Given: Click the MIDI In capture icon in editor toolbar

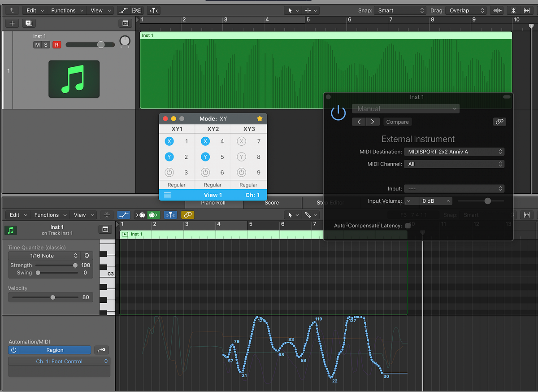Looking at the screenshot, I should click(141, 215).
